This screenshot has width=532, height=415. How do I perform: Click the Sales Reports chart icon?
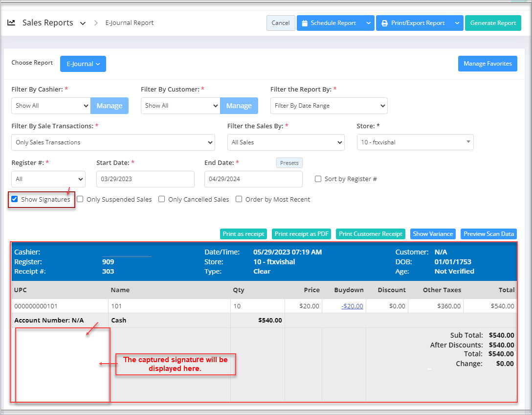pyautogui.click(x=11, y=23)
